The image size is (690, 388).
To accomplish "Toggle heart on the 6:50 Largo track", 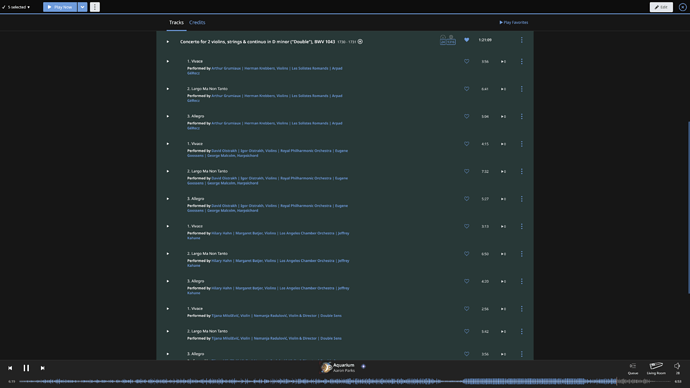I will (466, 254).
